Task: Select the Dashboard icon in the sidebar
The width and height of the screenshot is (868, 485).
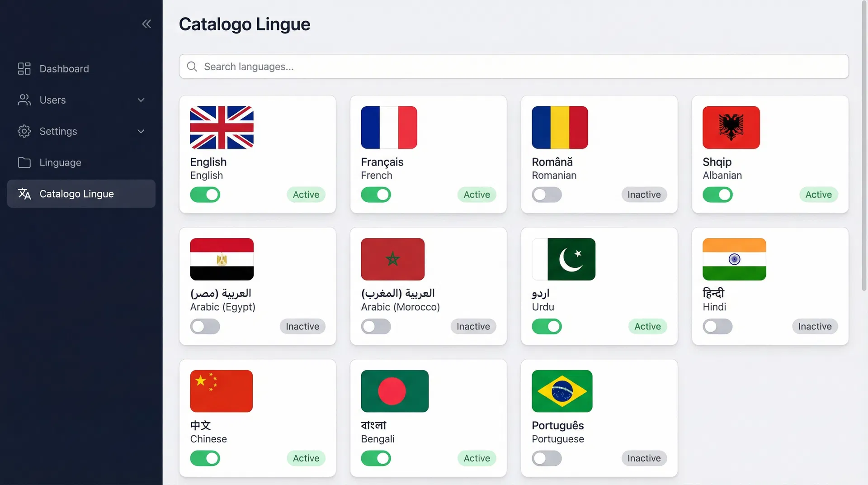Action: 24,68
